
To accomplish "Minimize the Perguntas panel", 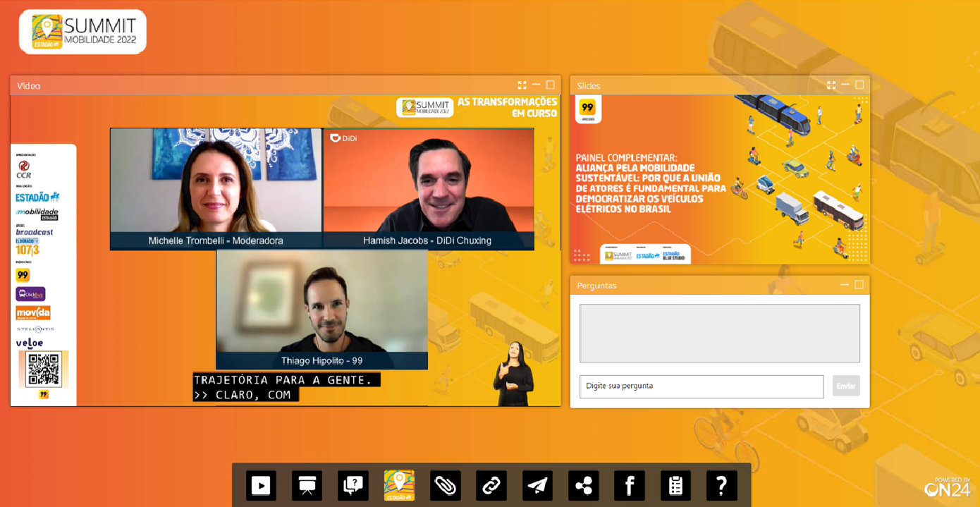I will pos(845,285).
